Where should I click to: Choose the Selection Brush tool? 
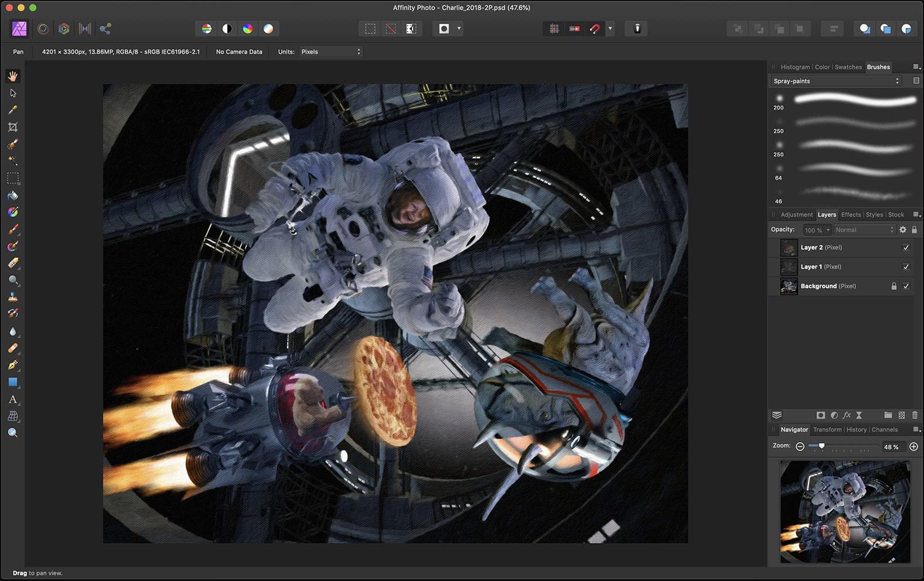[x=13, y=144]
